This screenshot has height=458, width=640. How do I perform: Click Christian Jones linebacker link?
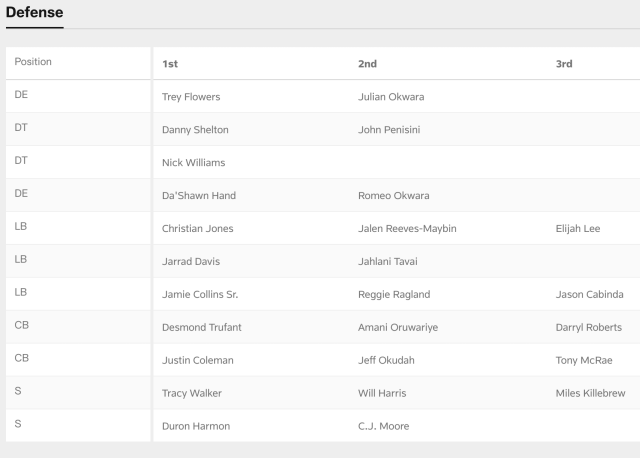click(x=197, y=228)
